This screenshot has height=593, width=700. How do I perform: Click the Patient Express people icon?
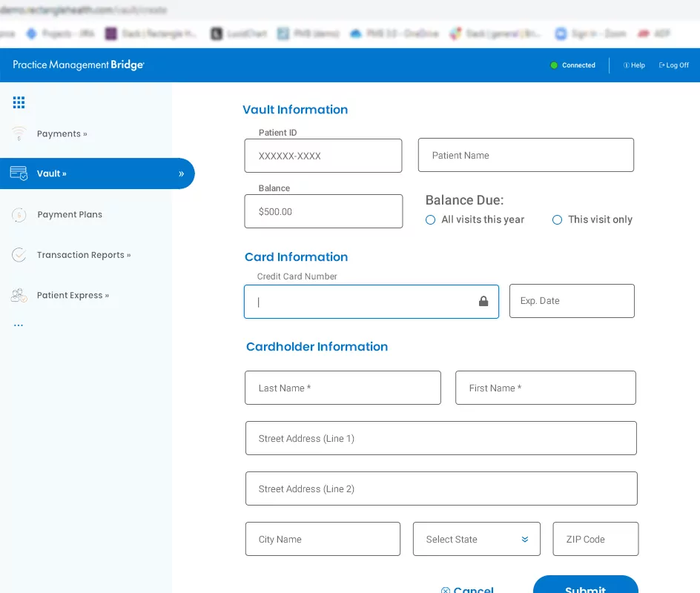pyautogui.click(x=19, y=295)
